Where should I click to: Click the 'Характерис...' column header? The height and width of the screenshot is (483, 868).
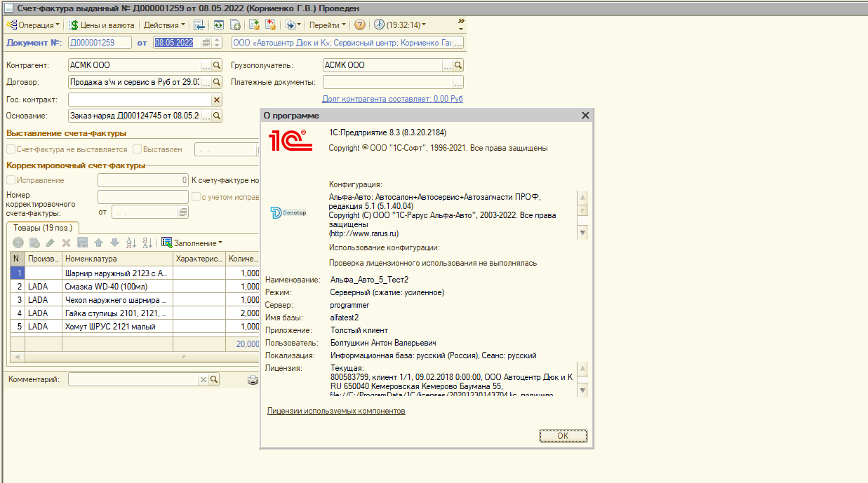[x=199, y=259]
